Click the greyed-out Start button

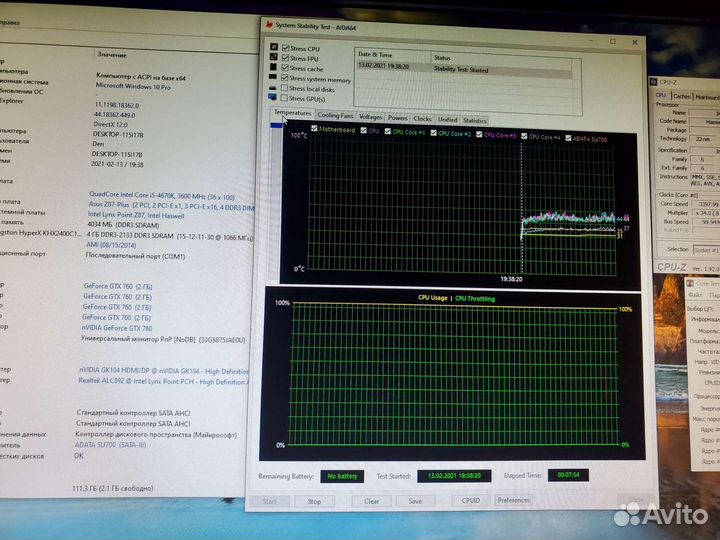[x=270, y=501]
